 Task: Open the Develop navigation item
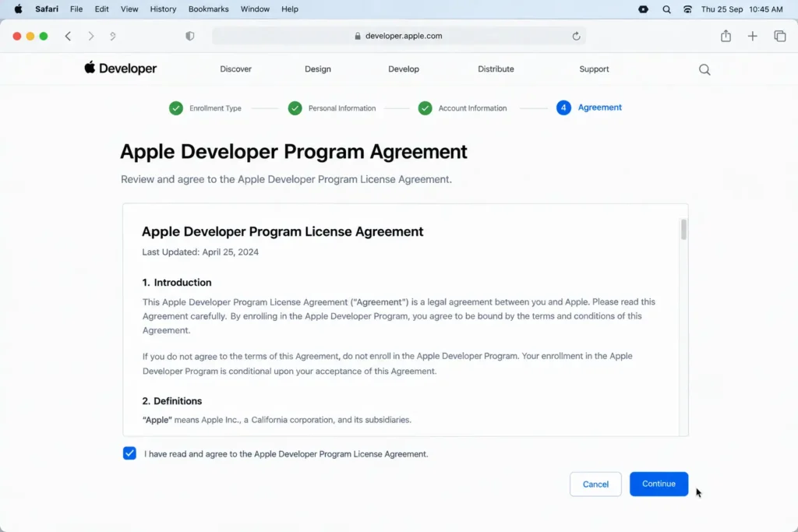point(404,69)
